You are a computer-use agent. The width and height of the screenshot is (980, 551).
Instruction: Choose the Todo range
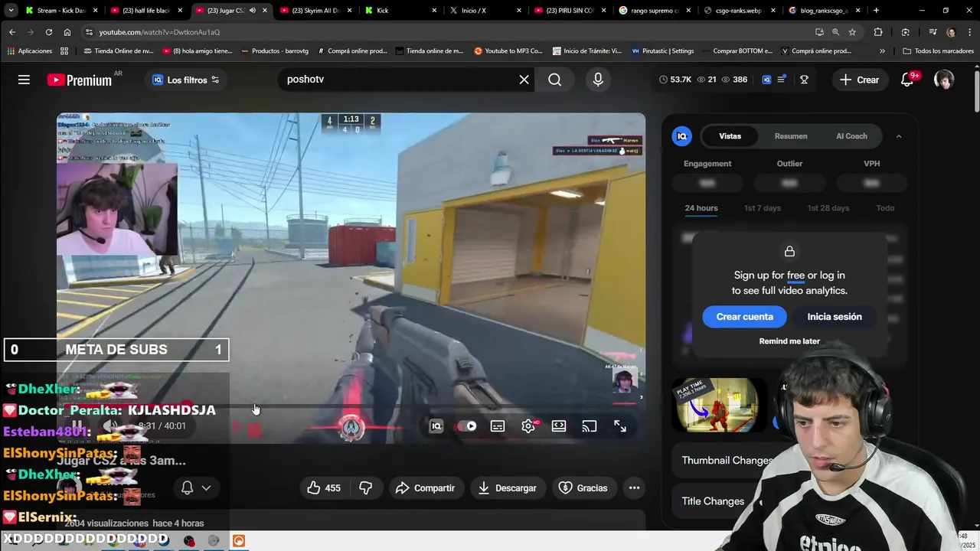click(885, 208)
